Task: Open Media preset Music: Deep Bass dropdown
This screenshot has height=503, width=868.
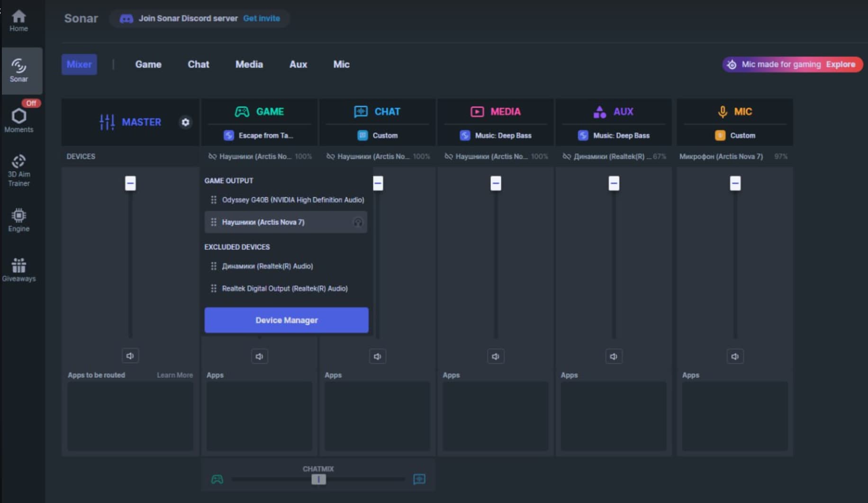Action: pyautogui.click(x=496, y=136)
